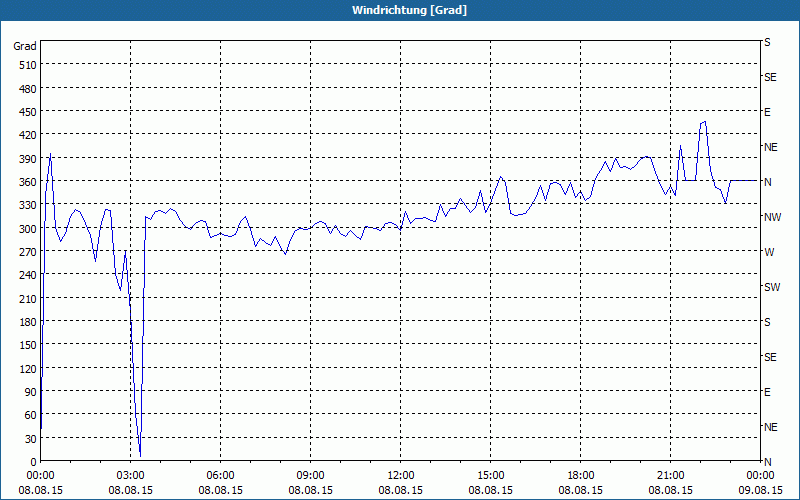Click the 09:00 time axis label
Viewport: 800px width, 500px height.
point(311,476)
